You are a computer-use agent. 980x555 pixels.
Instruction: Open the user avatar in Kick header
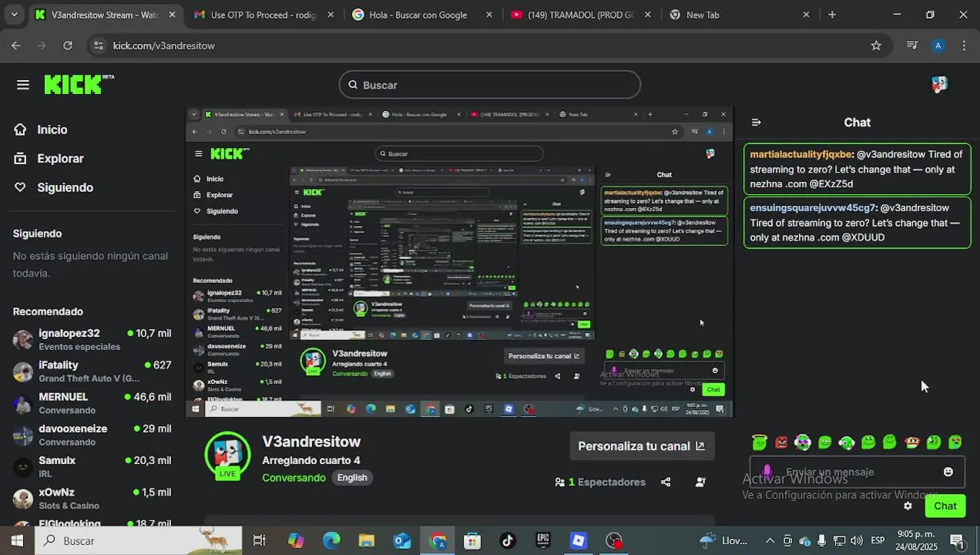(x=939, y=85)
